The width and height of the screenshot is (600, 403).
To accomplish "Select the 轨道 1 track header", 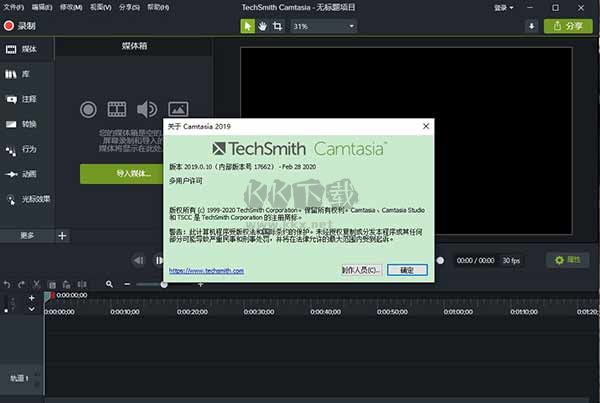I will [21, 378].
